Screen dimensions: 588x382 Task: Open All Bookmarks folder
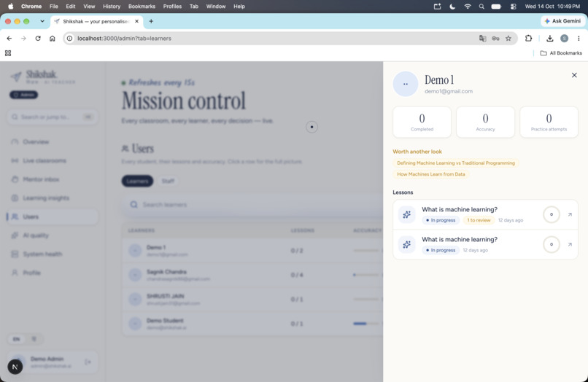coord(561,53)
